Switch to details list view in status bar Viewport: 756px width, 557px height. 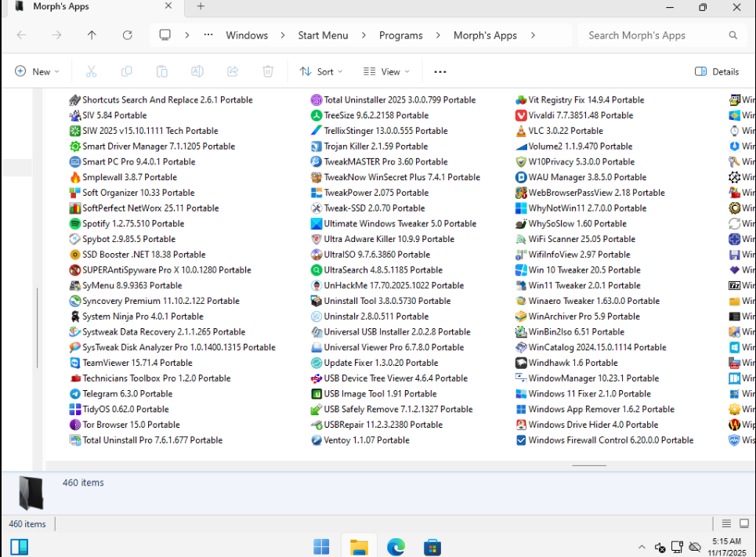click(x=726, y=524)
